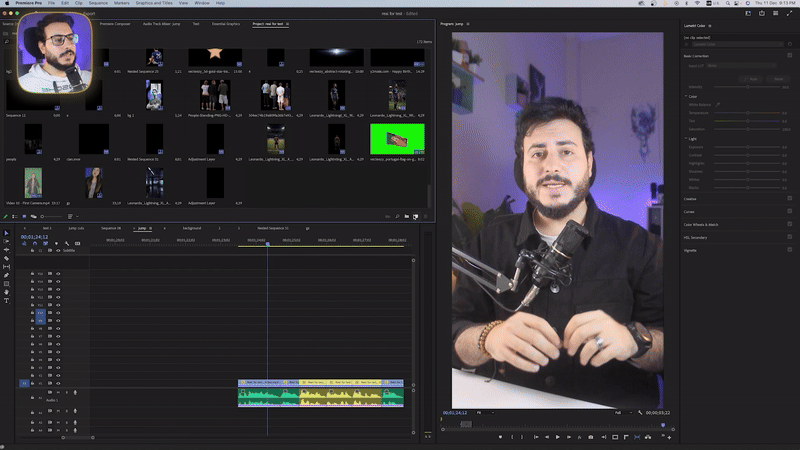800x450 pixels.
Task: Toggle the eye visibility of track V1
Action: pyautogui.click(x=58, y=383)
